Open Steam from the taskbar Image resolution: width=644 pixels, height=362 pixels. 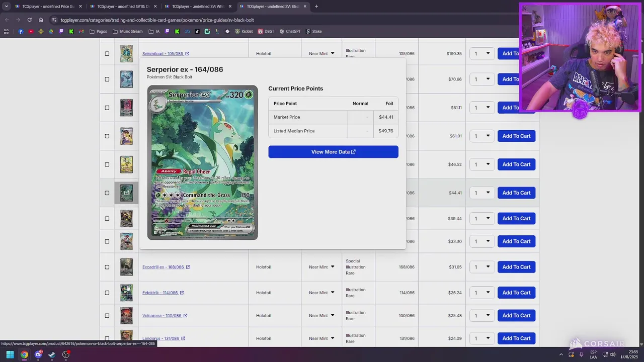(52, 354)
